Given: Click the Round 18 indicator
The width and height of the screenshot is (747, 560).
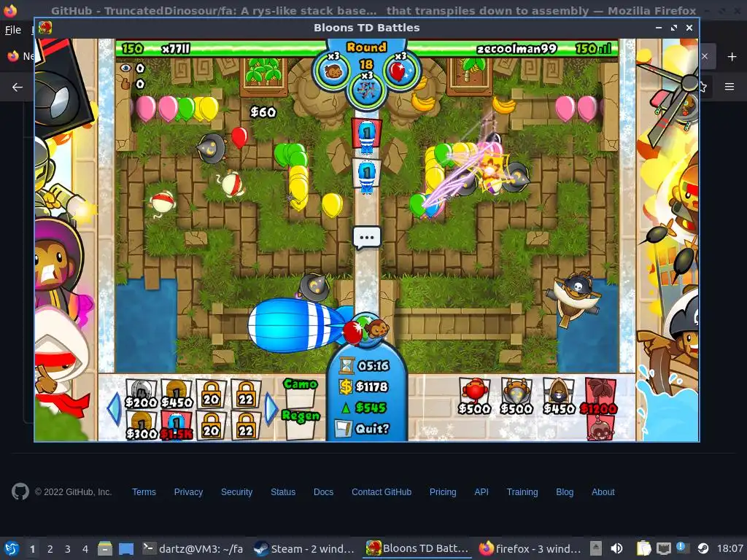Looking at the screenshot, I should 366,55.
